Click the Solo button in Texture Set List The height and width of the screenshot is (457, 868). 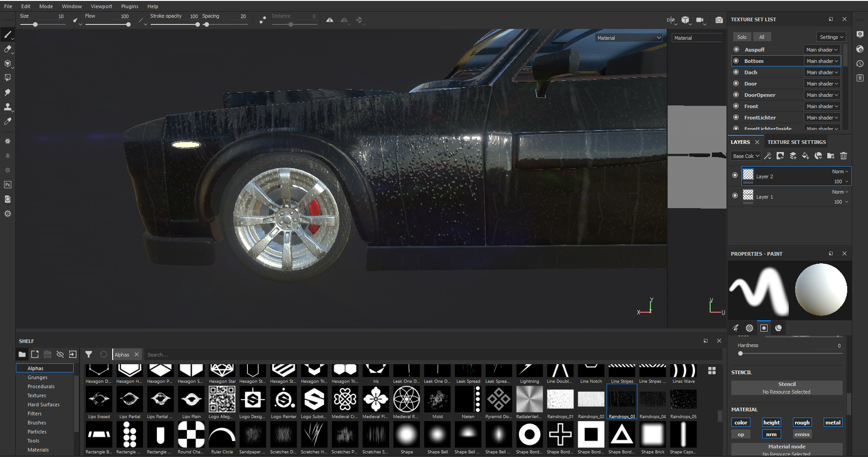click(x=742, y=37)
